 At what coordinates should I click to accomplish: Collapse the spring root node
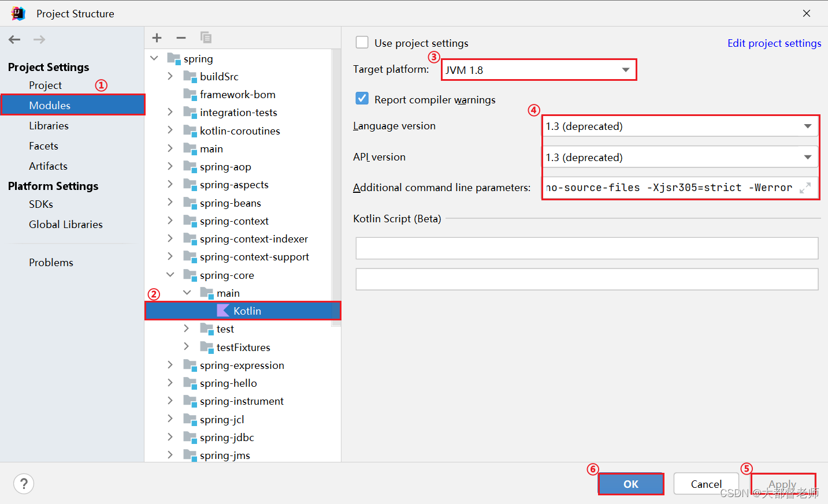[154, 58]
